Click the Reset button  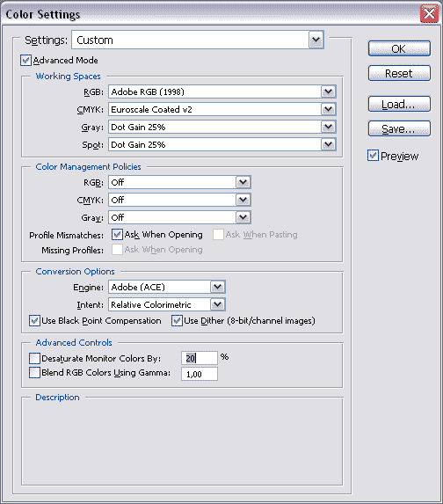(399, 73)
